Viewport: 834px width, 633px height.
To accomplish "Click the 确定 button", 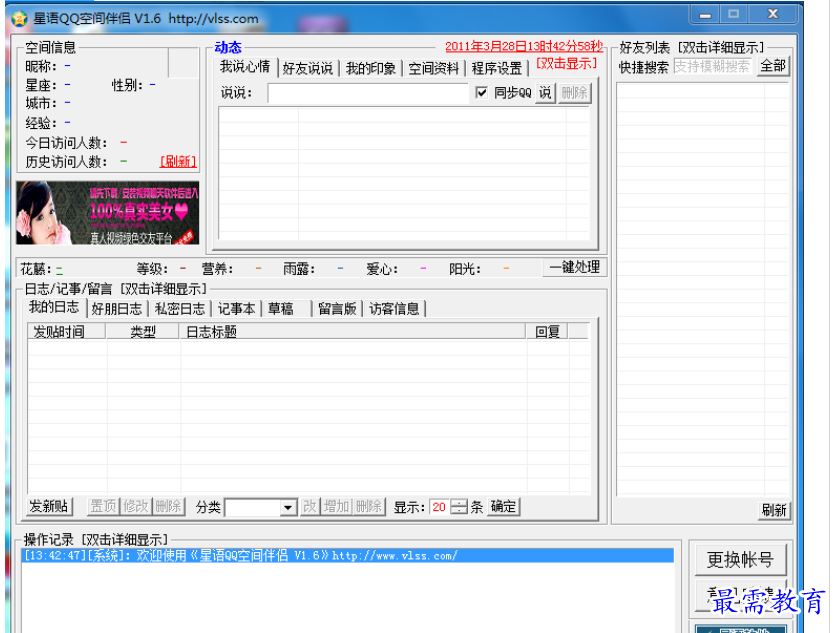I will tap(503, 506).
